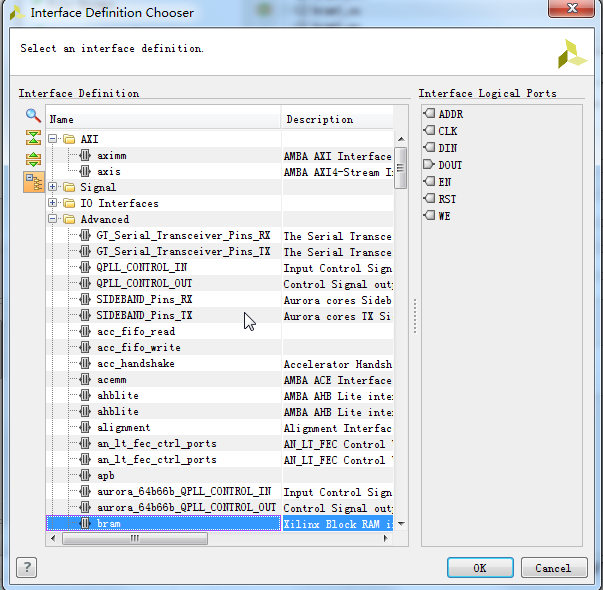The height and width of the screenshot is (590, 603).
Task: Click the help question mark button
Action: click(27, 567)
